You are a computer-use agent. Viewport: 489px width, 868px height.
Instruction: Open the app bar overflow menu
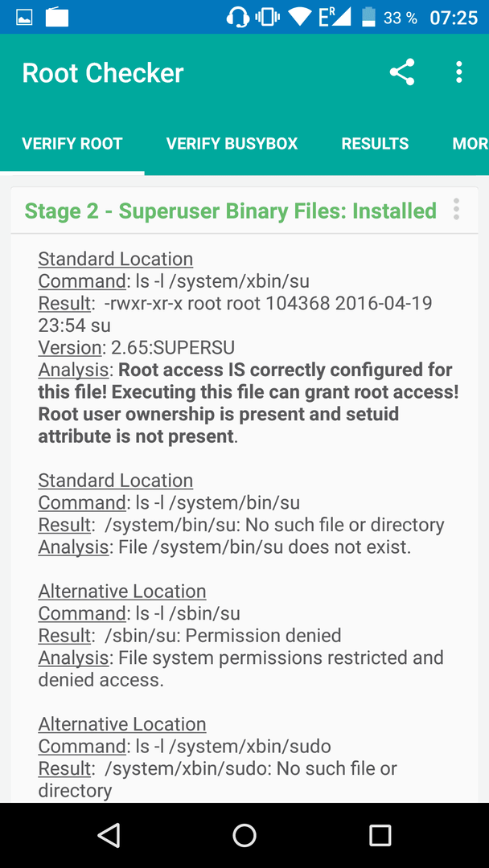click(458, 72)
